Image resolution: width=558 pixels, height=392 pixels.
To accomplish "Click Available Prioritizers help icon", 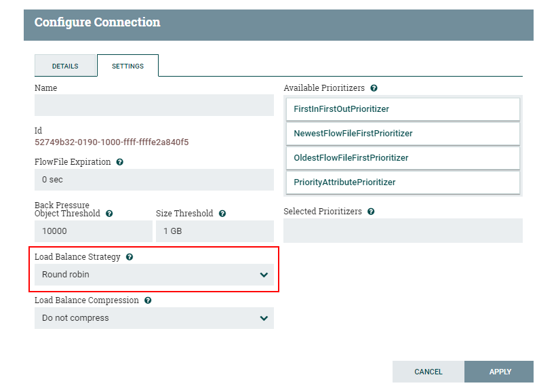I will click(x=374, y=88).
